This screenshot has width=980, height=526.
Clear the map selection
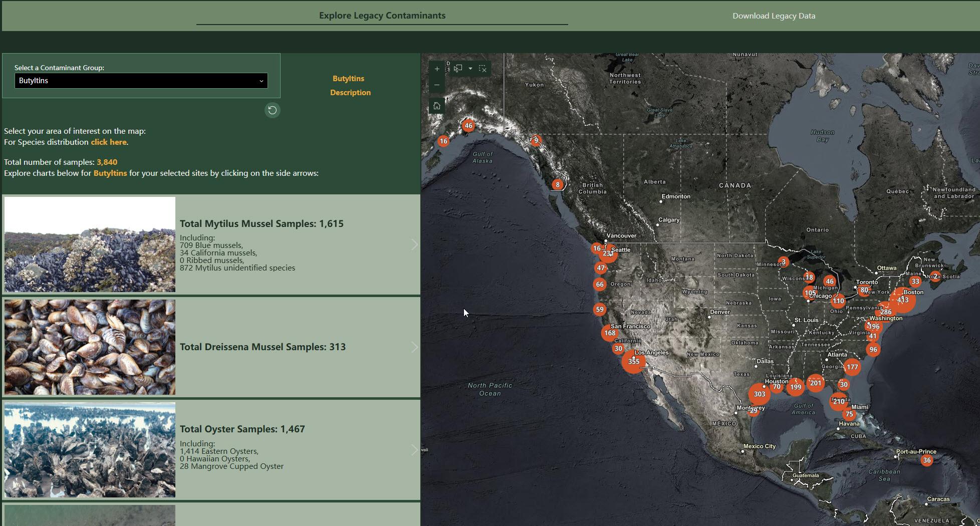pos(482,69)
